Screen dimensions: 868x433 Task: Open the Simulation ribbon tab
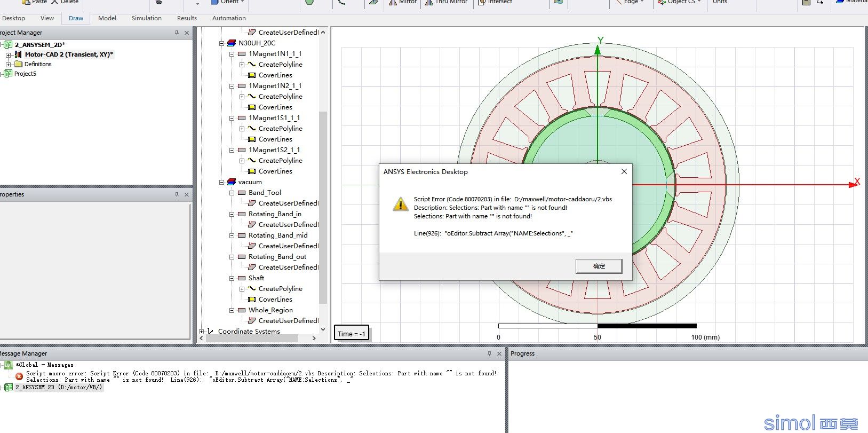(147, 18)
